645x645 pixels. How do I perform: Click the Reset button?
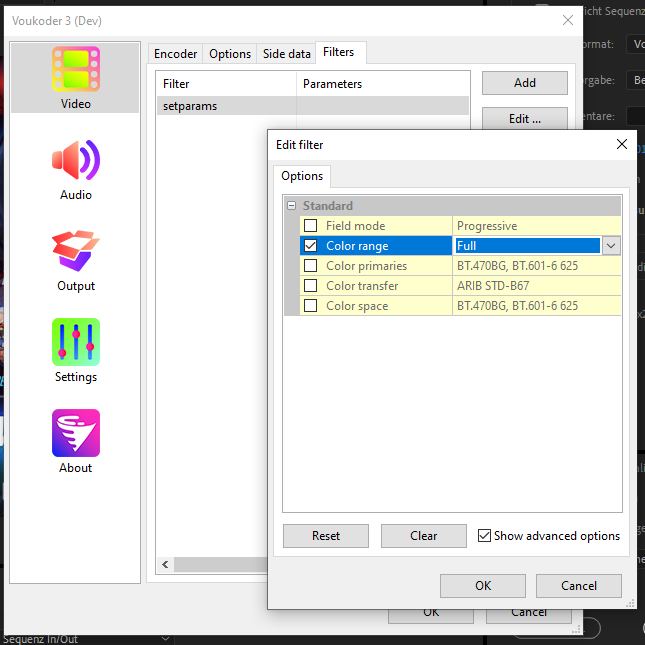pyautogui.click(x=325, y=536)
